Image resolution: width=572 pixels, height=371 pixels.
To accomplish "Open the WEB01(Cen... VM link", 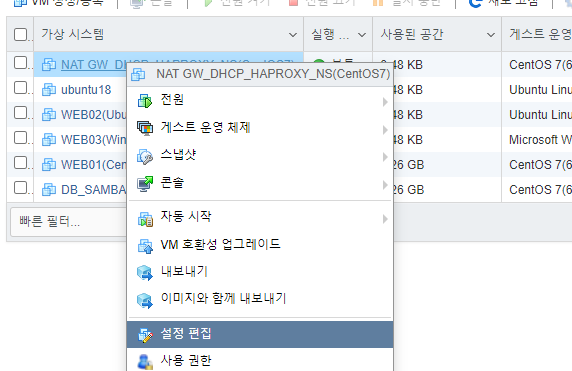I will coord(93,165).
